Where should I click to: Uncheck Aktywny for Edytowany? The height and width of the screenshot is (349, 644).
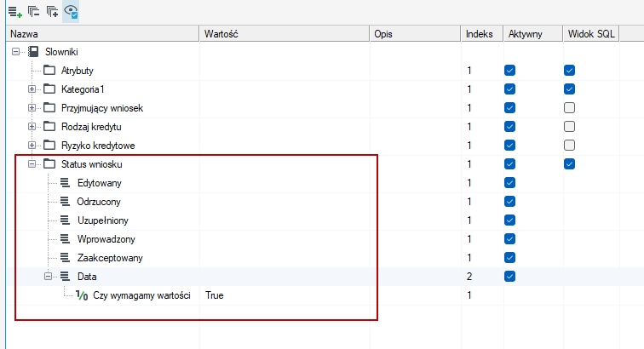pyautogui.click(x=509, y=183)
